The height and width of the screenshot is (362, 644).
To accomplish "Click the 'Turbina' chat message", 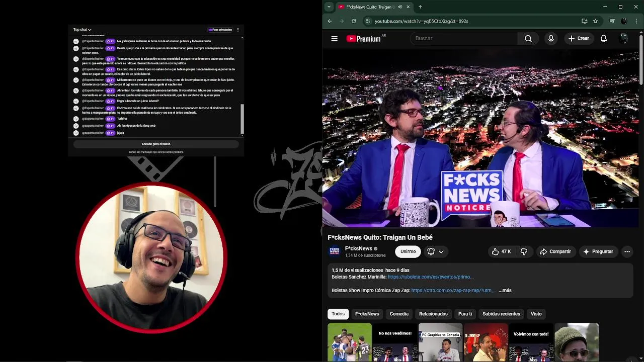I will [x=122, y=119].
